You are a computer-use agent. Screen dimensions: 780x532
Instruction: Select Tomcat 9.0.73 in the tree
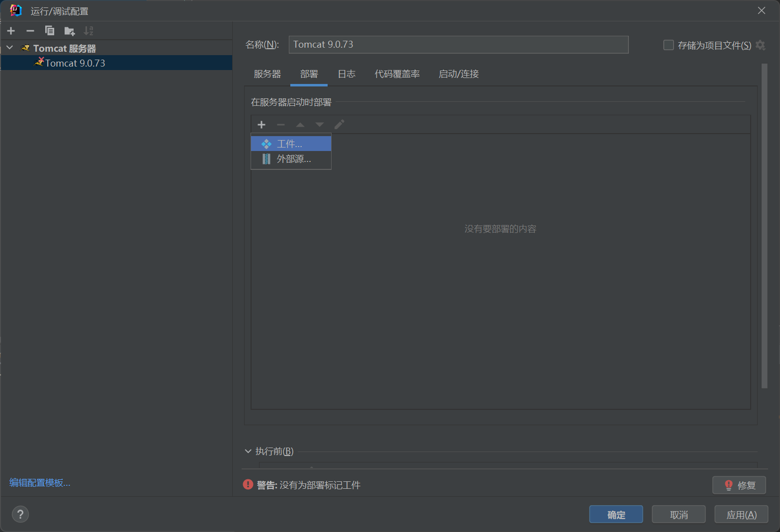coord(116,63)
